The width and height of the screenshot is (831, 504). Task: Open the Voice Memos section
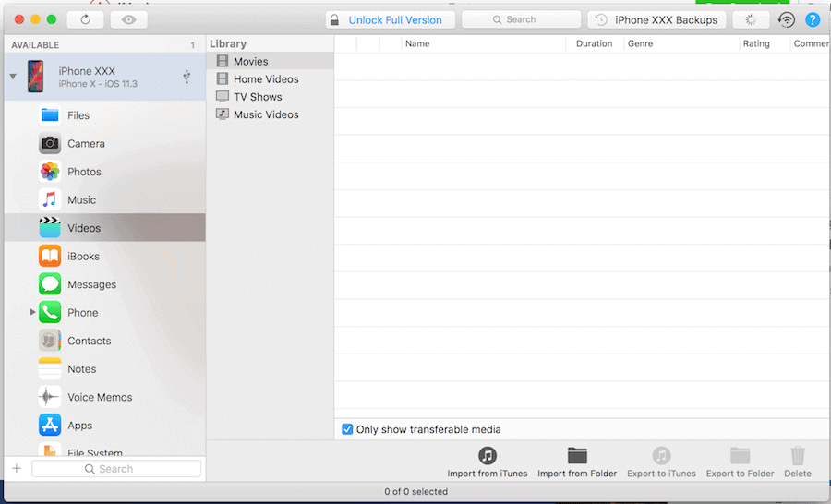click(x=105, y=397)
